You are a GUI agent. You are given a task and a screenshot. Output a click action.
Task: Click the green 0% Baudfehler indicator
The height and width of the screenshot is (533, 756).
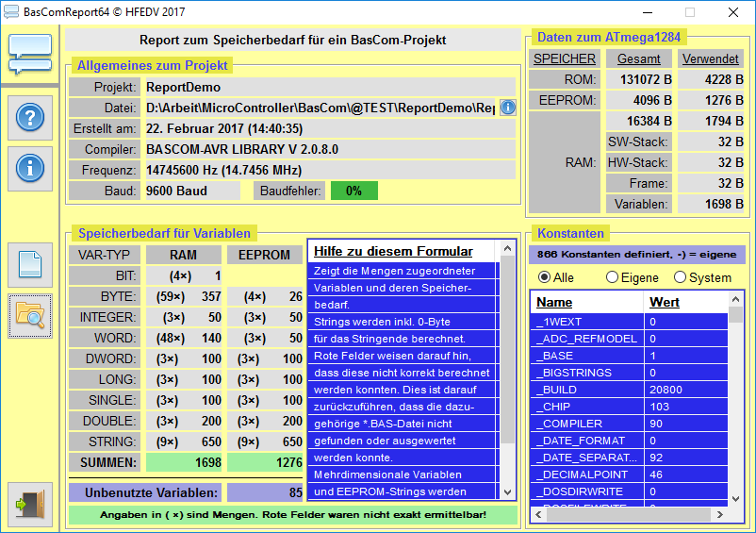coord(353,191)
